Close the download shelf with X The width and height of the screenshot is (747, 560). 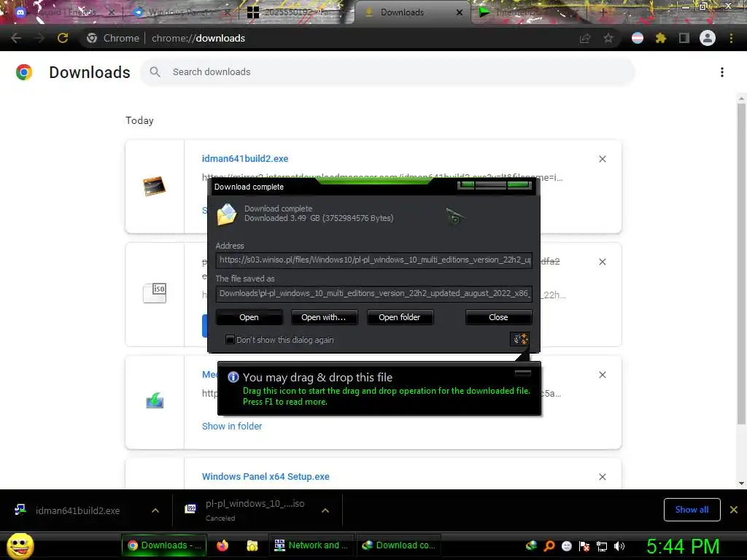[x=734, y=510]
